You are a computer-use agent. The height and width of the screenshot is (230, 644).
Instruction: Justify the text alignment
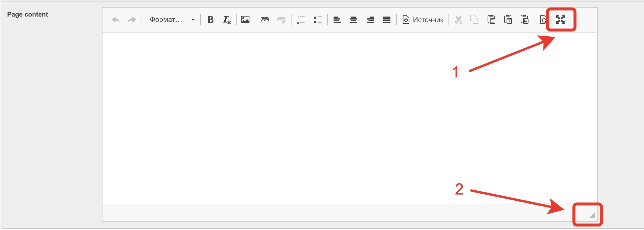[387, 20]
